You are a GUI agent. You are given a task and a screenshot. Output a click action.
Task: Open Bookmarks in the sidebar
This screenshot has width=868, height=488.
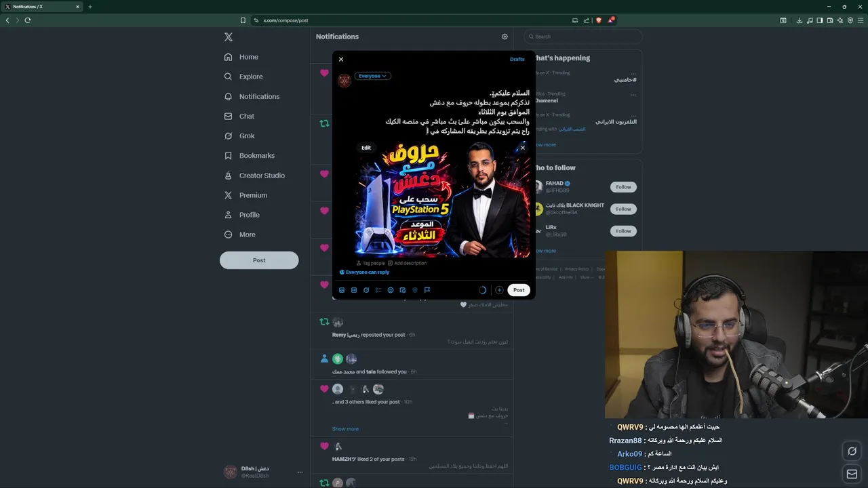[x=250, y=155]
